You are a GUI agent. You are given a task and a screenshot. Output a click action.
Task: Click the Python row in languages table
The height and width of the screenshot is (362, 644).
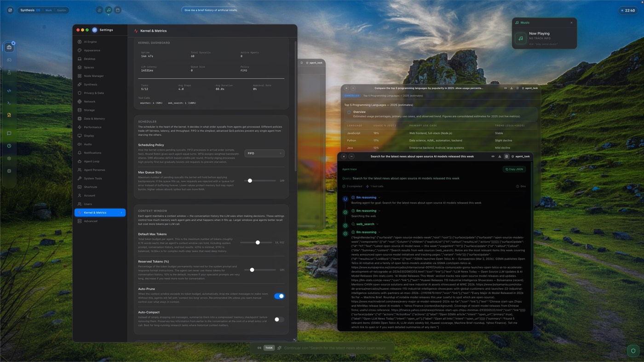441,140
